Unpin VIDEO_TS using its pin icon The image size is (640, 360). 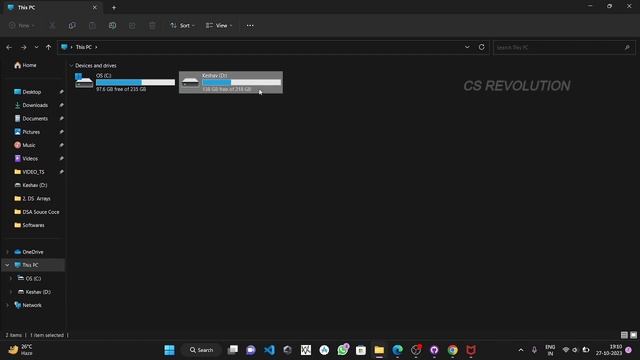pyautogui.click(x=61, y=172)
